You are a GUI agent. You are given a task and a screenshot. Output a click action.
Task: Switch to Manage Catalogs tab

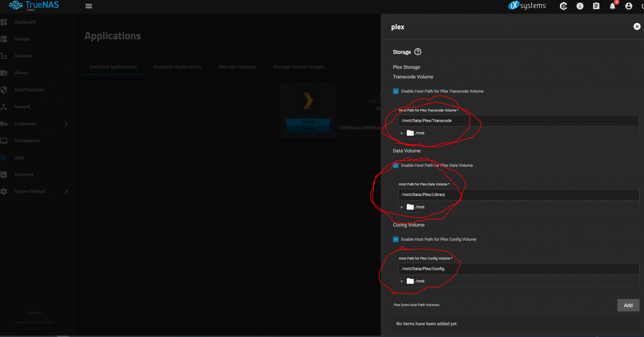click(x=237, y=67)
